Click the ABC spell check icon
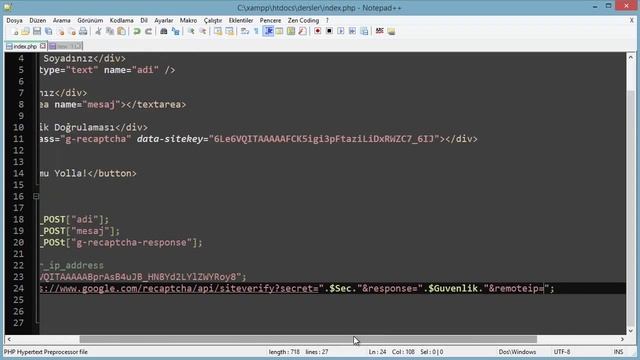Image resolution: width=640 pixels, height=360 pixels. tap(380, 31)
